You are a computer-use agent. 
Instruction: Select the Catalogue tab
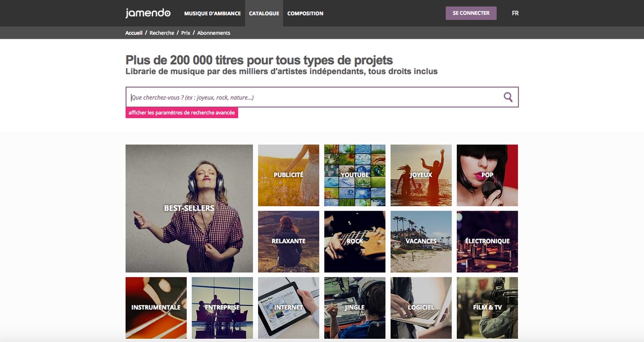coord(264,13)
